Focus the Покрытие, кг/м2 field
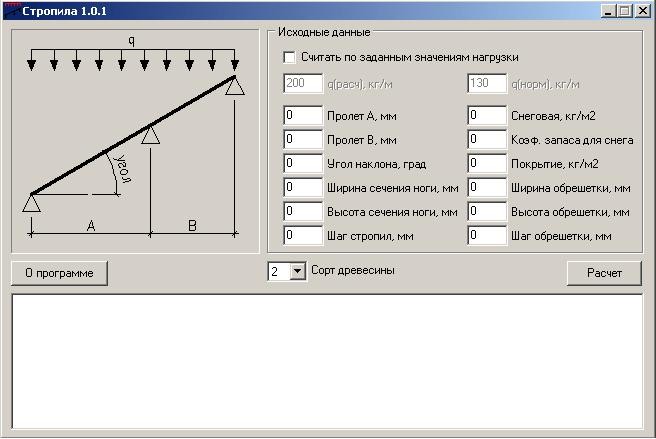Viewport: 656px width, 439px height. (487, 163)
